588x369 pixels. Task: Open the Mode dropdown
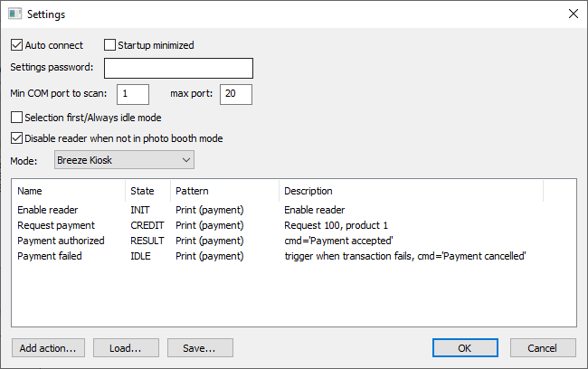(x=124, y=160)
